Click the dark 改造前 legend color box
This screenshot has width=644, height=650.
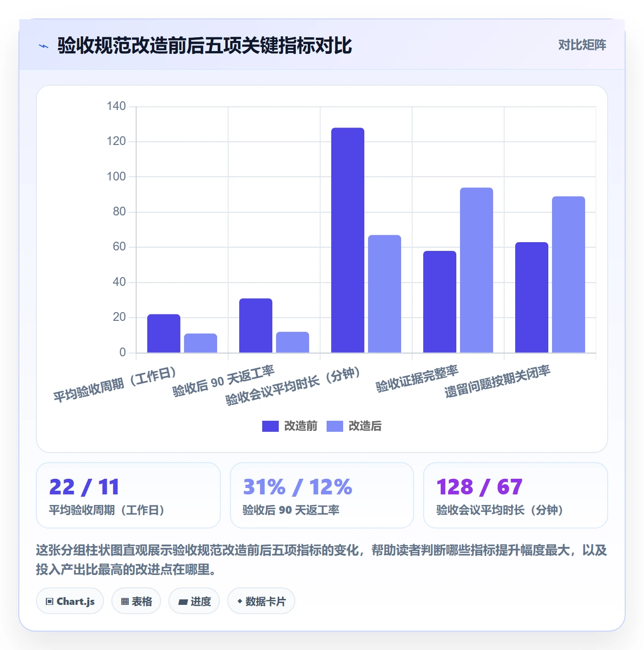click(x=270, y=426)
